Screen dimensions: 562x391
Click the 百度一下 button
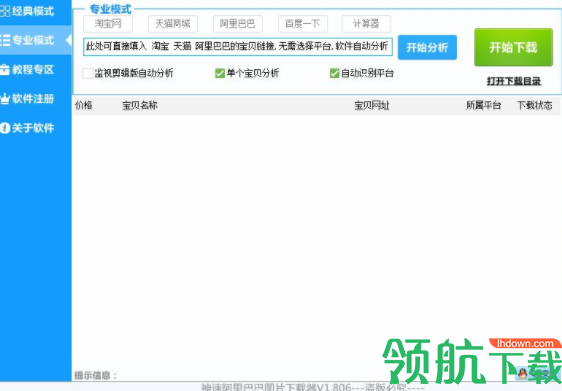[x=303, y=24]
